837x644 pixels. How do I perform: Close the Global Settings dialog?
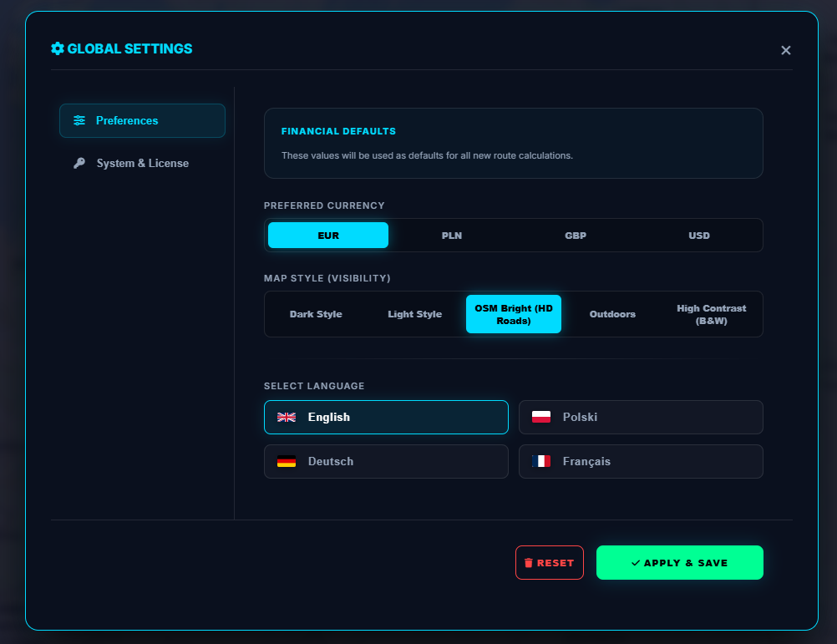pyautogui.click(x=785, y=50)
